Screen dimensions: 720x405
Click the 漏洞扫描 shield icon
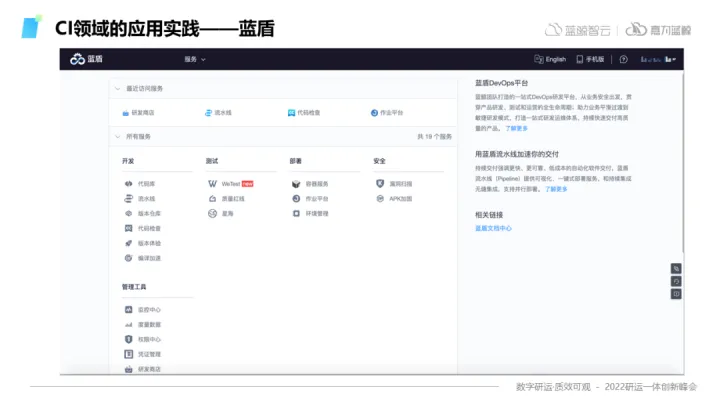380,184
